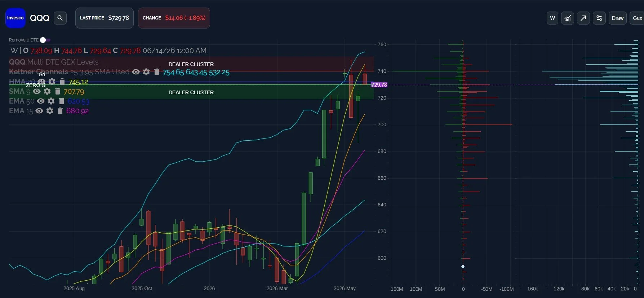This screenshot has width=644, height=298.
Task: Click the 754.65 Keltner upper value
Action: [173, 72]
